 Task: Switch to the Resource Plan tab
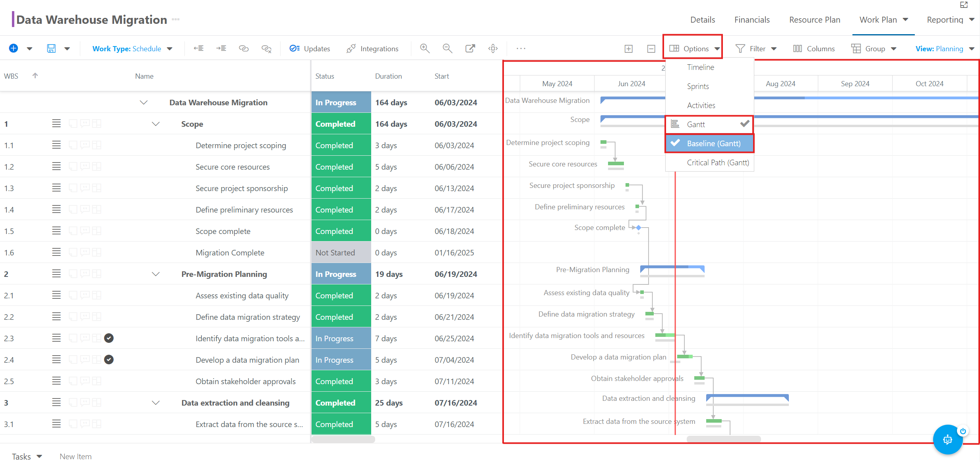tap(815, 19)
